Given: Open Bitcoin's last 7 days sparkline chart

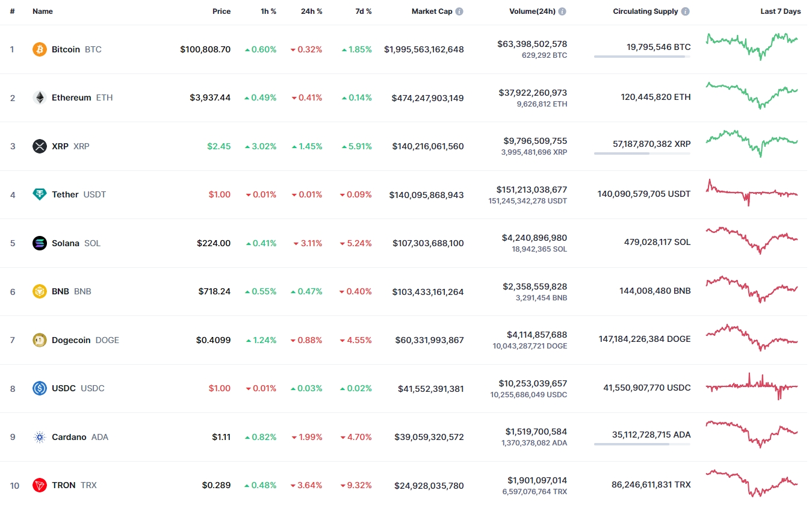Looking at the screenshot, I should tap(752, 46).
